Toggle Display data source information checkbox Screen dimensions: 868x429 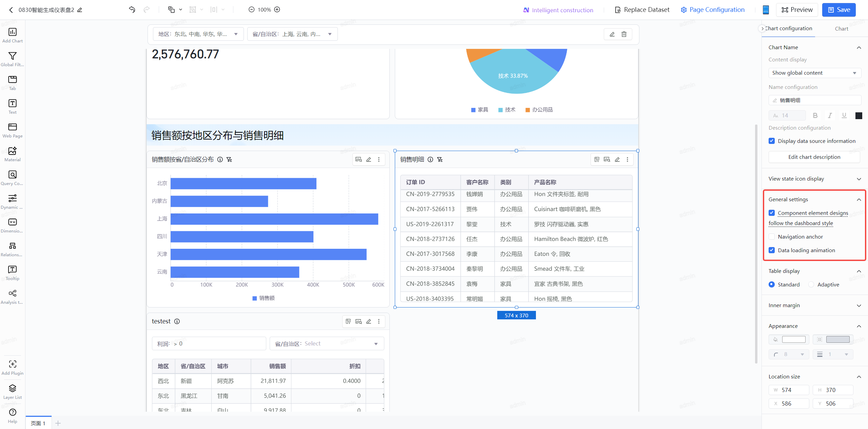[772, 141]
